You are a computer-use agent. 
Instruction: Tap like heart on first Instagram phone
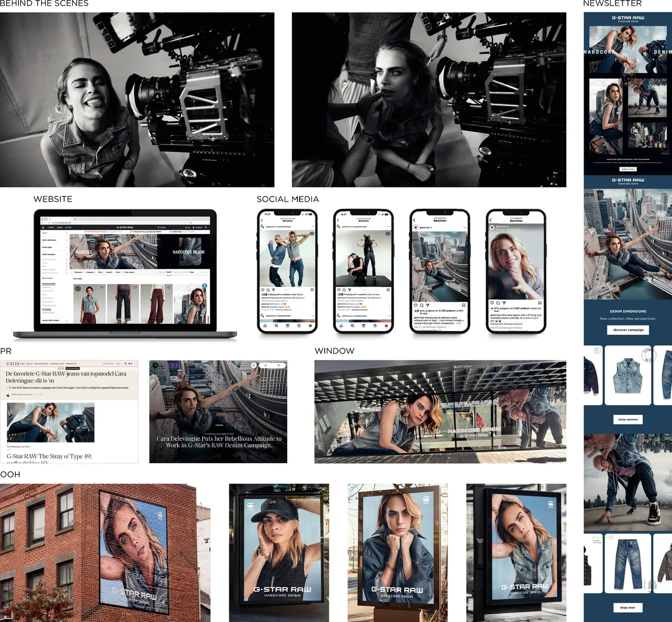[262, 290]
